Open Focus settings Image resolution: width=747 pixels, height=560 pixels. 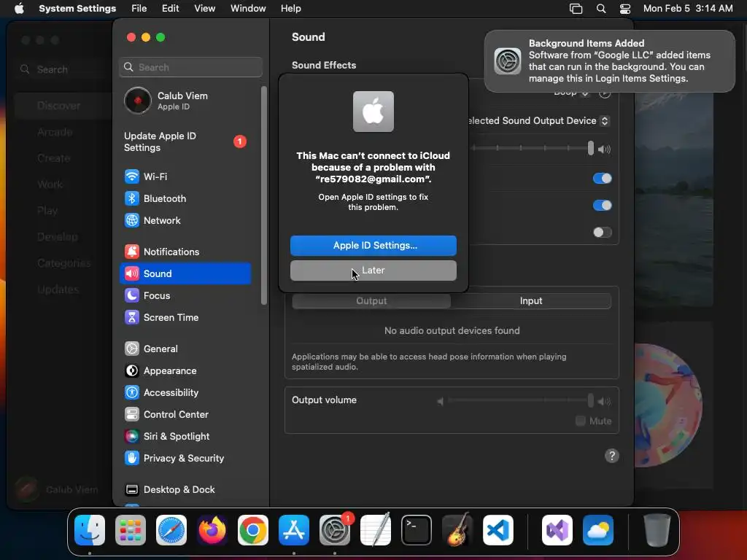[185, 296]
